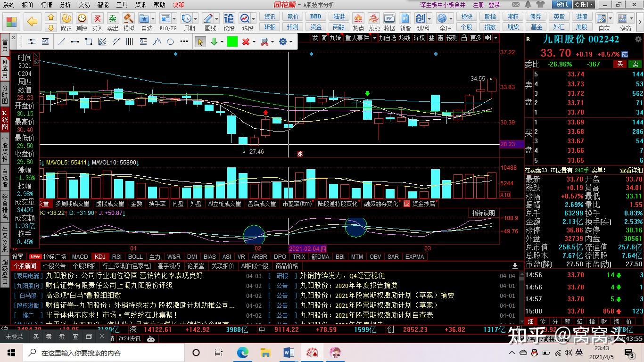Click the 竞价 auction button
The width and height of the screenshot is (644, 362).
293,16
